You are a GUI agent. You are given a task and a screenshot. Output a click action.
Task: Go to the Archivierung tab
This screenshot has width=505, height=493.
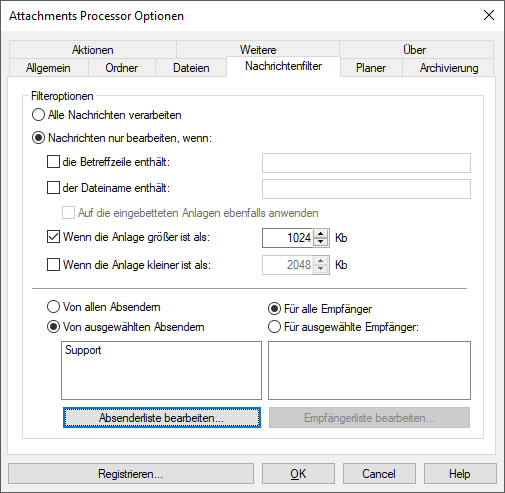click(449, 68)
